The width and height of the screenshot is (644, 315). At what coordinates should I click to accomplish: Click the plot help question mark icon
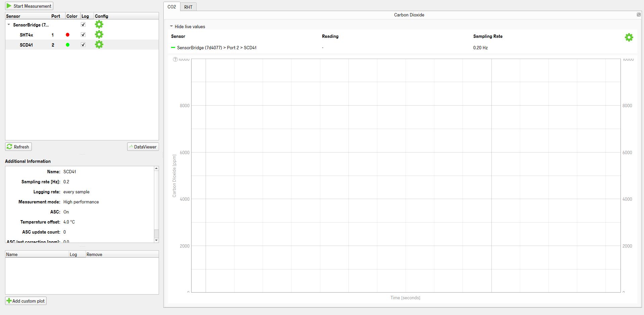pyautogui.click(x=175, y=60)
